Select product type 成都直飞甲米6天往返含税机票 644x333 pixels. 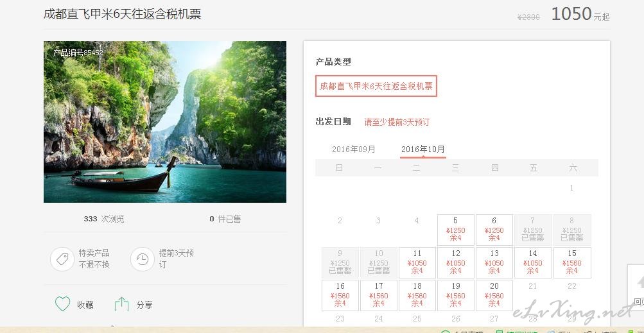376,86
